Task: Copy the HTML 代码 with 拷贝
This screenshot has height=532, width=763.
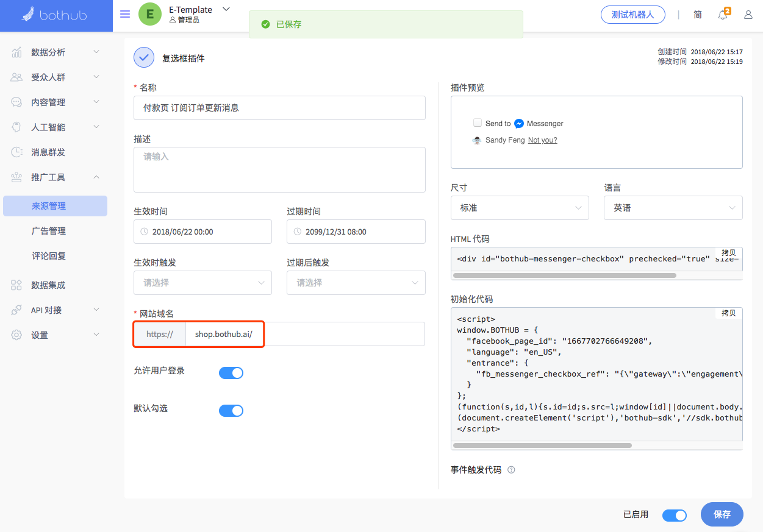Action: pyautogui.click(x=728, y=253)
